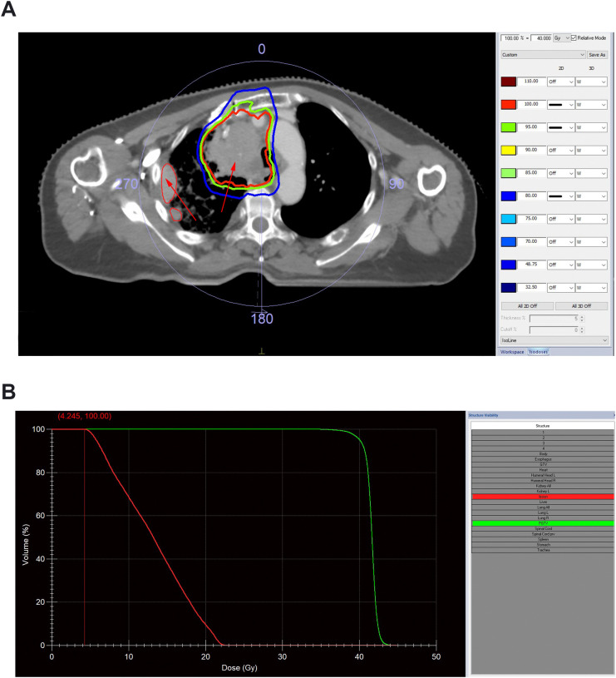Open the 3D dropdown for the 110.00 isodose
Viewport: 616px width, 678px height.
pyautogui.click(x=591, y=82)
